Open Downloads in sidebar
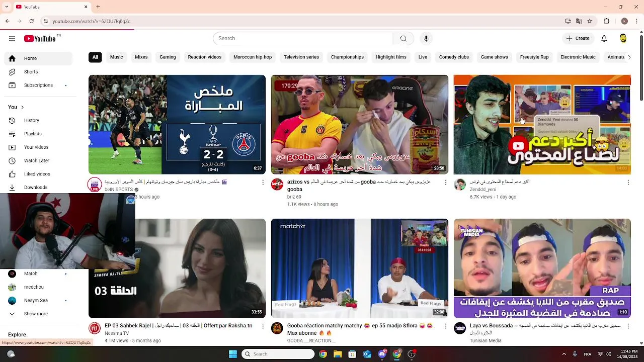This screenshot has width=644, height=362. (38, 188)
